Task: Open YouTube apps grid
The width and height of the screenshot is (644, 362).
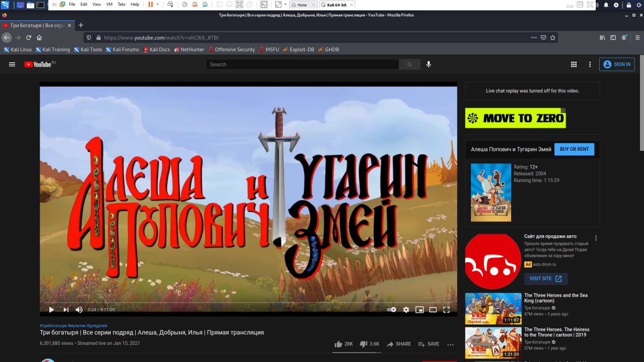Action: pyautogui.click(x=574, y=64)
